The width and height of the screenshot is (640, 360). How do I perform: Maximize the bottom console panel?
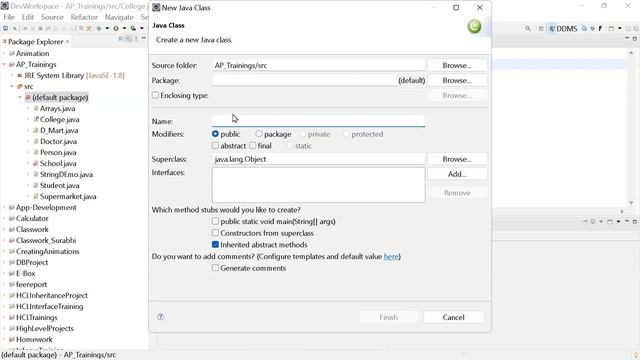[x=635, y=221]
